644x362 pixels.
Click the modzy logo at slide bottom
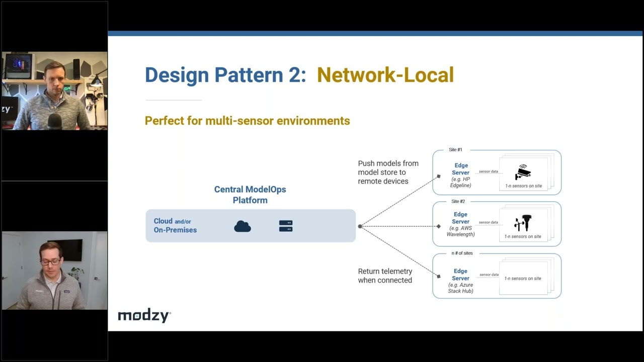[144, 316]
